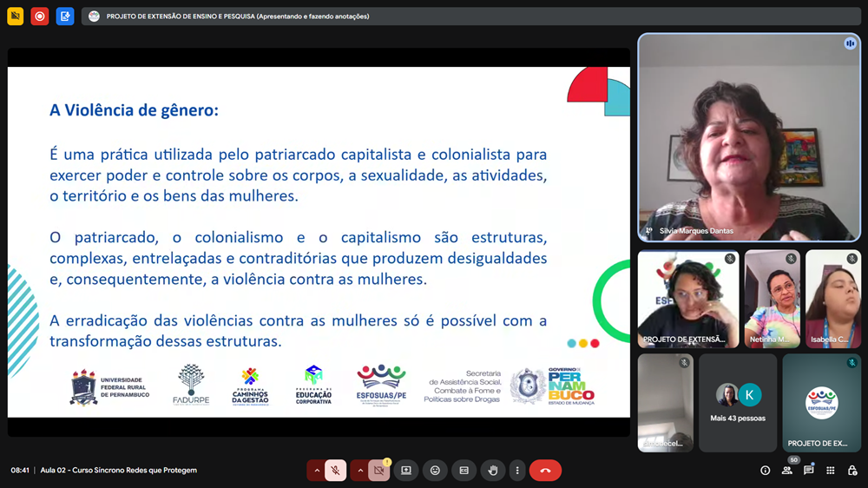The height and width of the screenshot is (488, 868).
Task: Leave call with red hang-up button
Action: pos(545,471)
